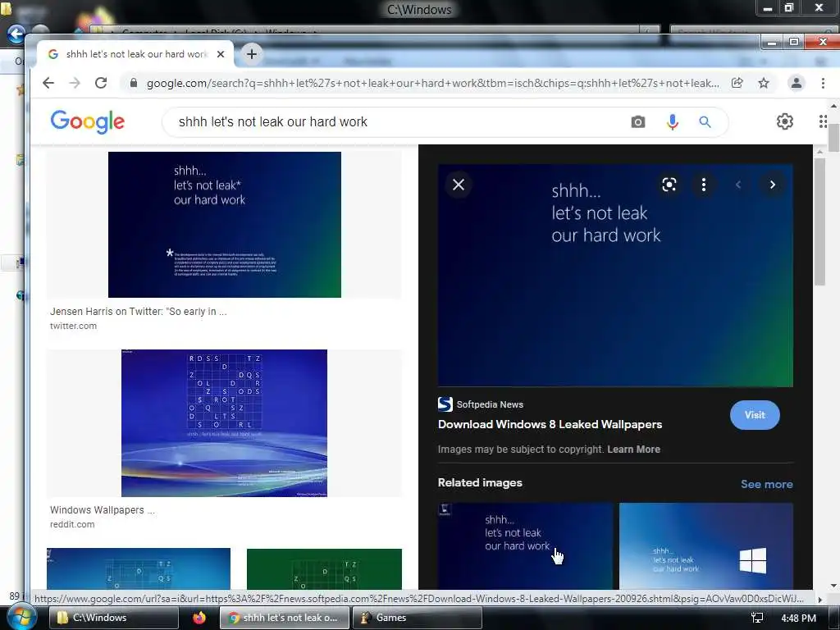Click the share page icon in address bar
This screenshot has width=840, height=630.
(737, 83)
